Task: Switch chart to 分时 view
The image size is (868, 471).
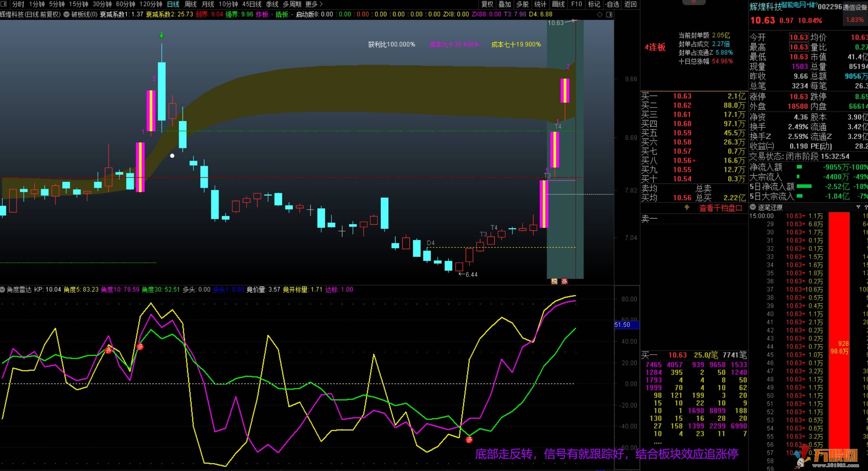Action: (18, 4)
